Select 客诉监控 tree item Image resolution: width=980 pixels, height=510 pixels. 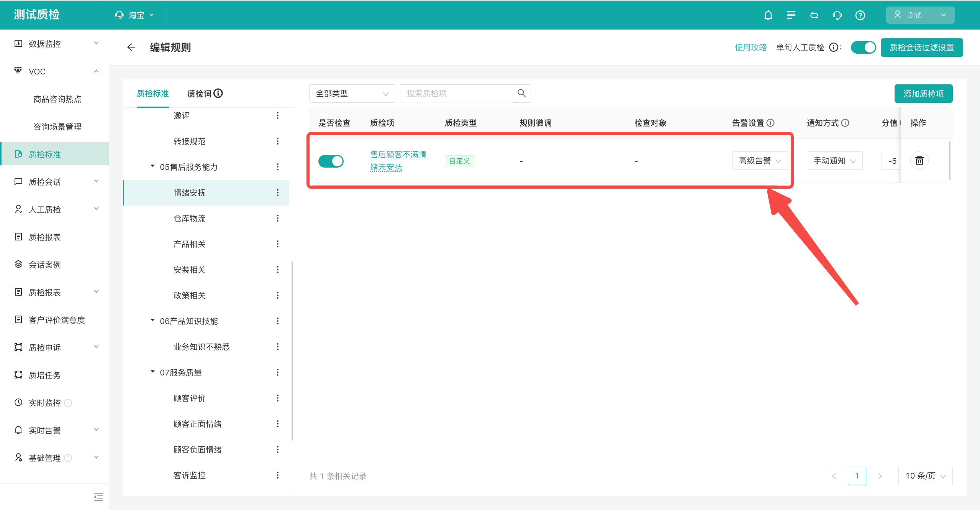tap(190, 475)
